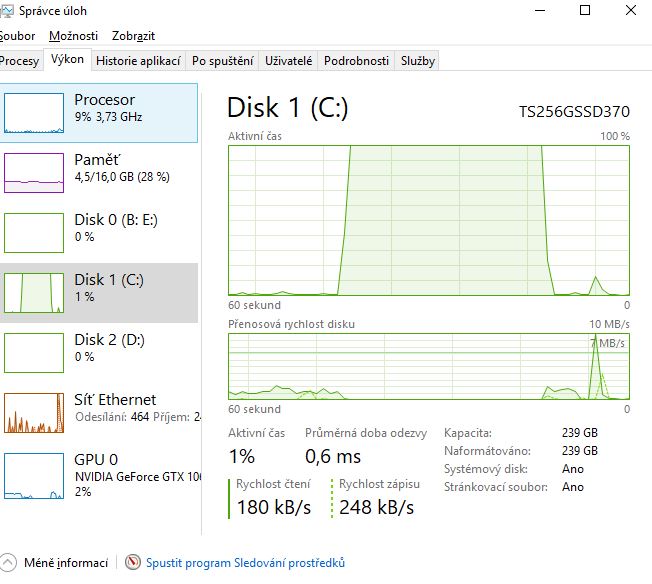The height and width of the screenshot is (584, 652).
Task: Collapse view with Méně informací arrow
Action: tap(8, 563)
